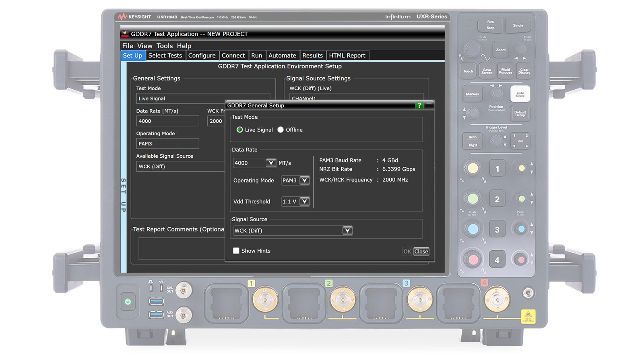The image size is (644, 362).
Task: Select the Live Signal radio button
Action: [240, 130]
